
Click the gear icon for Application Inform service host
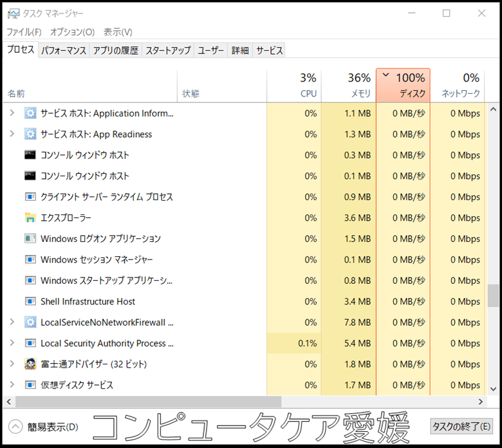click(30, 113)
